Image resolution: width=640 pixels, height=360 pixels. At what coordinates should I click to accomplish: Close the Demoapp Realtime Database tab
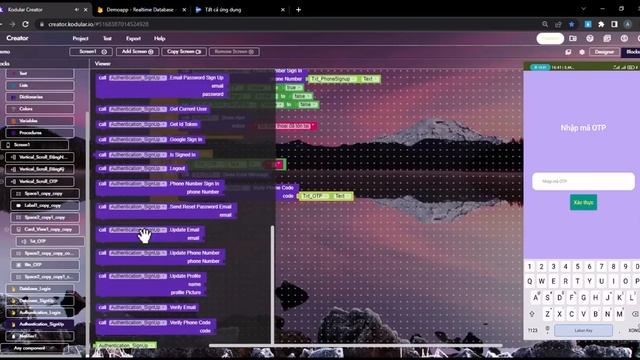(184, 9)
